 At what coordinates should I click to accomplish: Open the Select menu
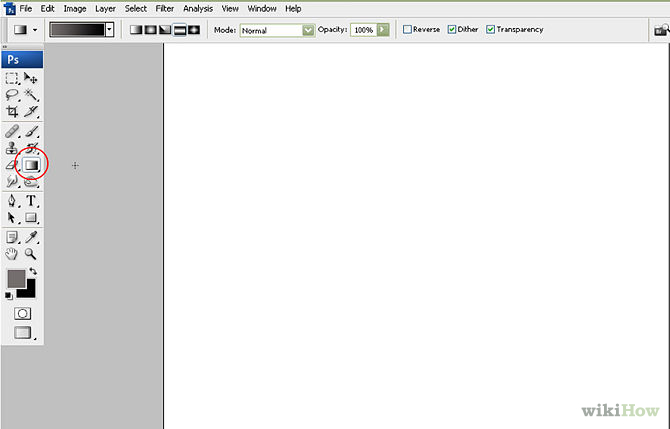(x=135, y=9)
